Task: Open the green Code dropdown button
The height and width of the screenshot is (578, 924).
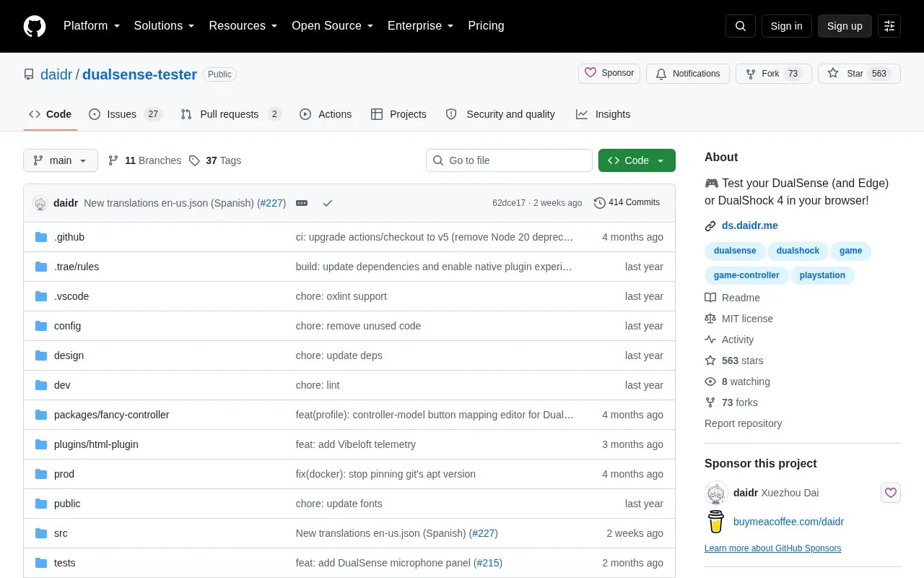Action: pyautogui.click(x=637, y=160)
